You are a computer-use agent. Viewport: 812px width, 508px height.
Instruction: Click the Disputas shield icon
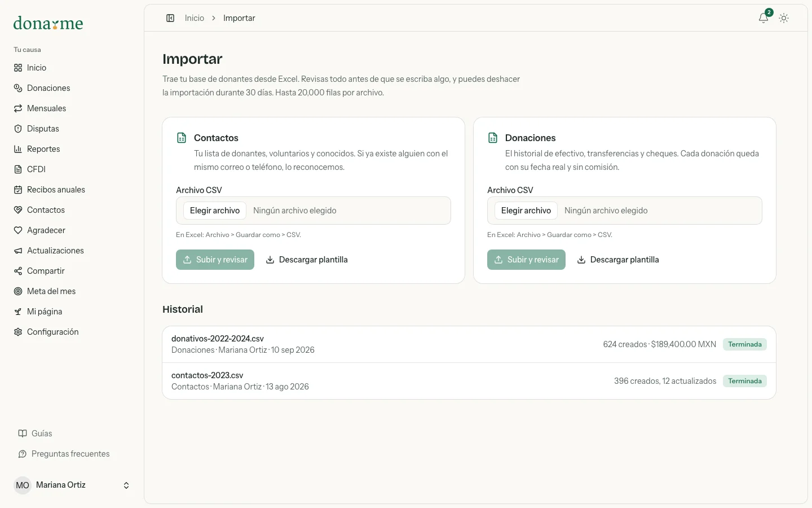click(18, 129)
